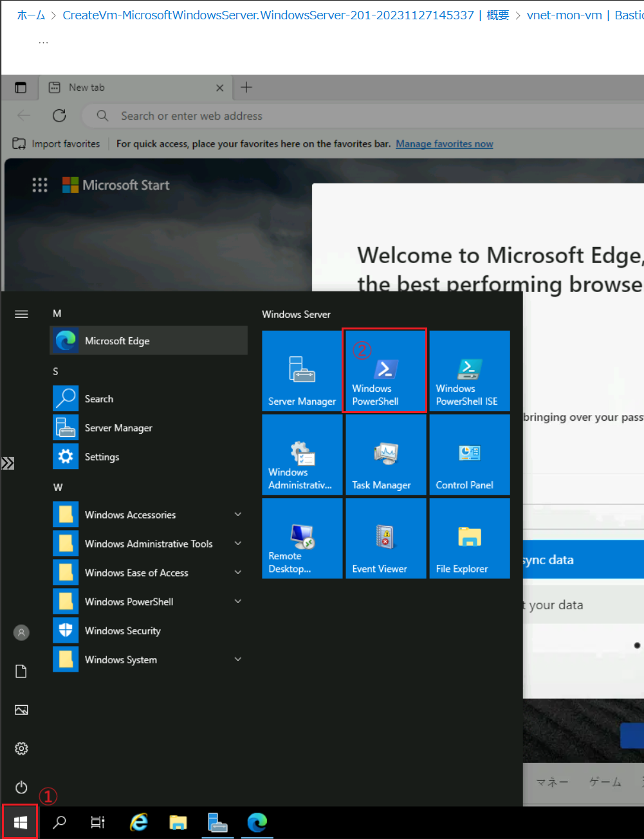Screen dimensions: 644x839
Task: Open Task View on the taskbar
Action: 98,822
